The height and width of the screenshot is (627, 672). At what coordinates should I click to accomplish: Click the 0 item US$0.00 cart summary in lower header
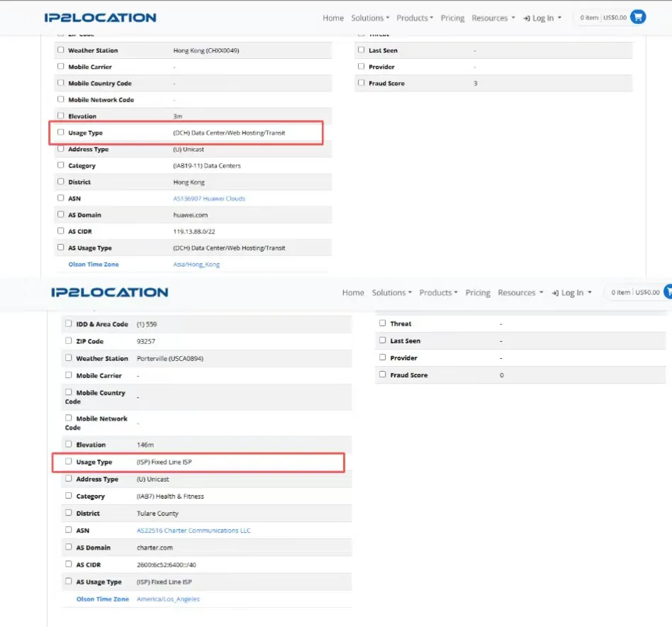pos(635,292)
